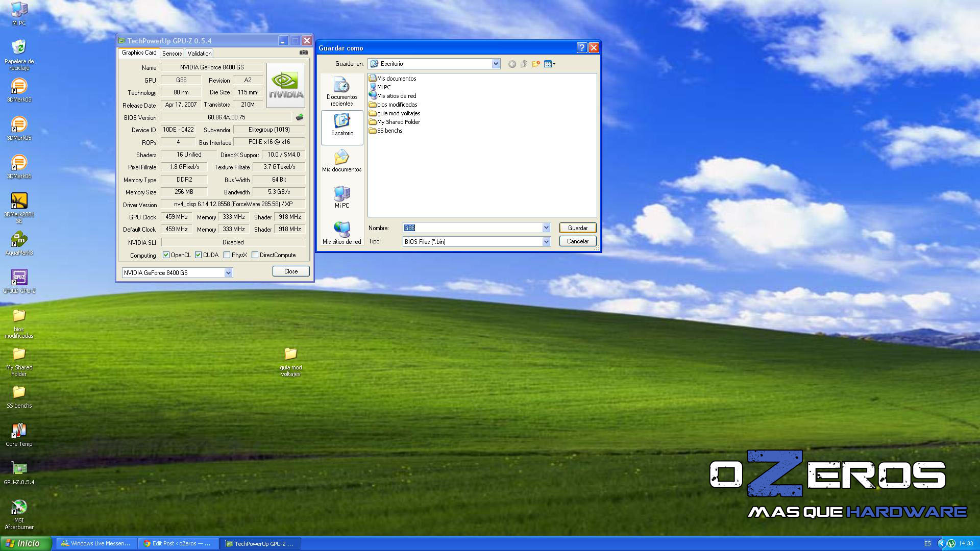Select the 3DMark05 desktop icon
980x551 pixels.
point(19,129)
